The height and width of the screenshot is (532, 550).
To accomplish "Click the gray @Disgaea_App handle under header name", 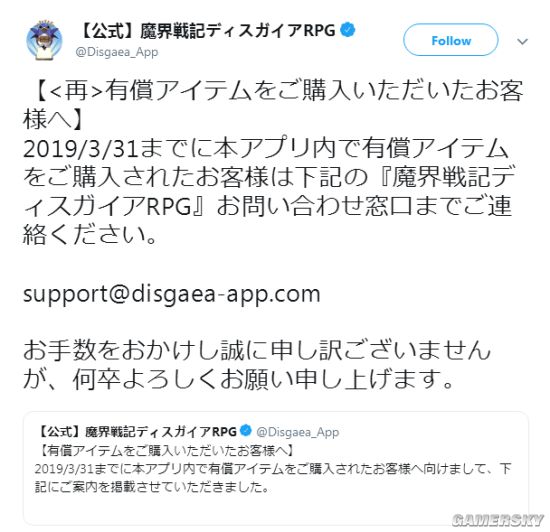I will click(x=117, y=52).
